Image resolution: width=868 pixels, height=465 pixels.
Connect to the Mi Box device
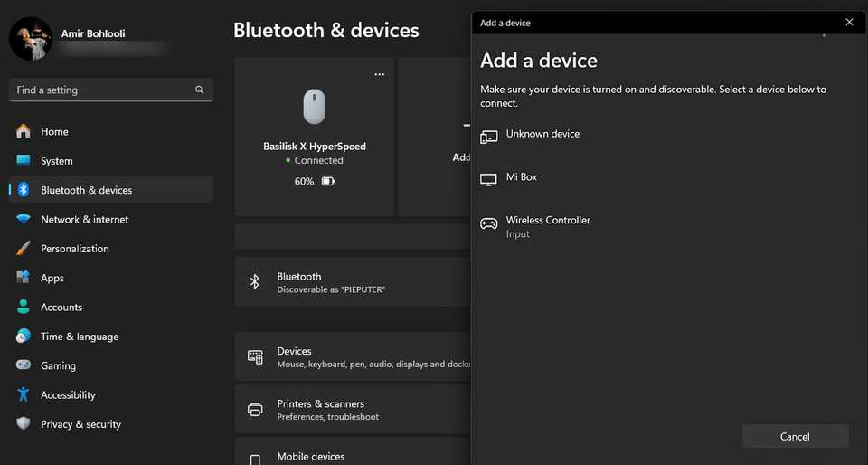[x=522, y=177]
